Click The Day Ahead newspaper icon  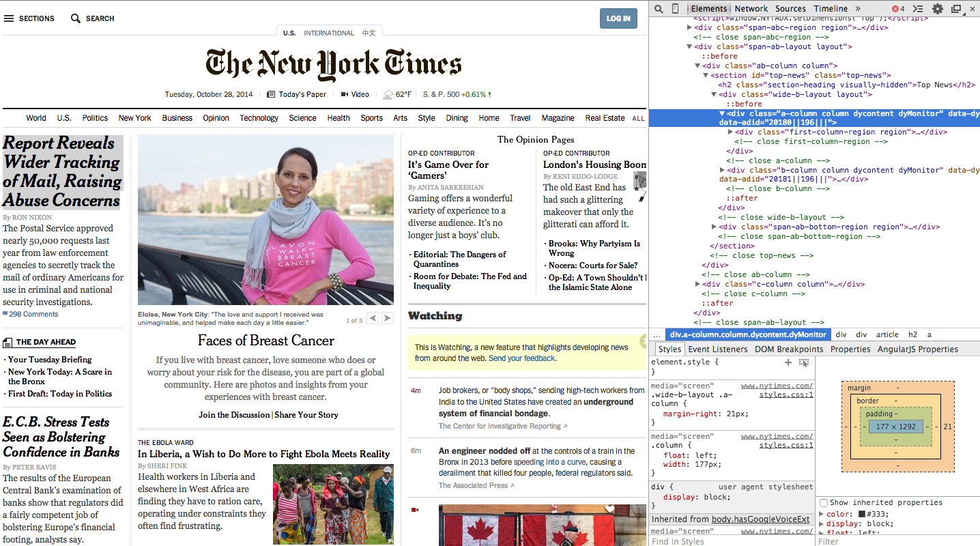tap(8, 343)
